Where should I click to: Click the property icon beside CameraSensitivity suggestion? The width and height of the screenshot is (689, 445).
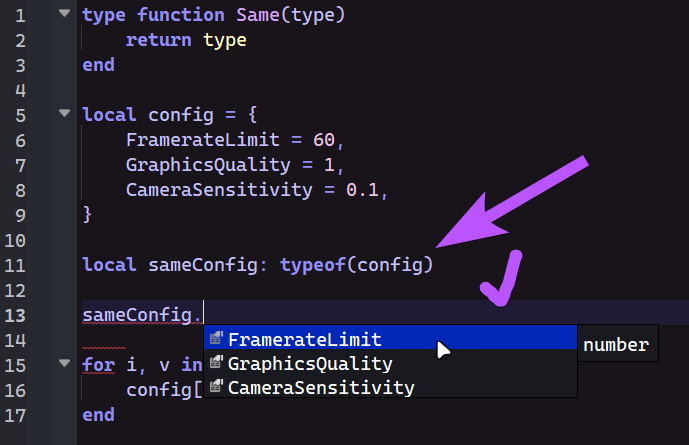(x=216, y=387)
